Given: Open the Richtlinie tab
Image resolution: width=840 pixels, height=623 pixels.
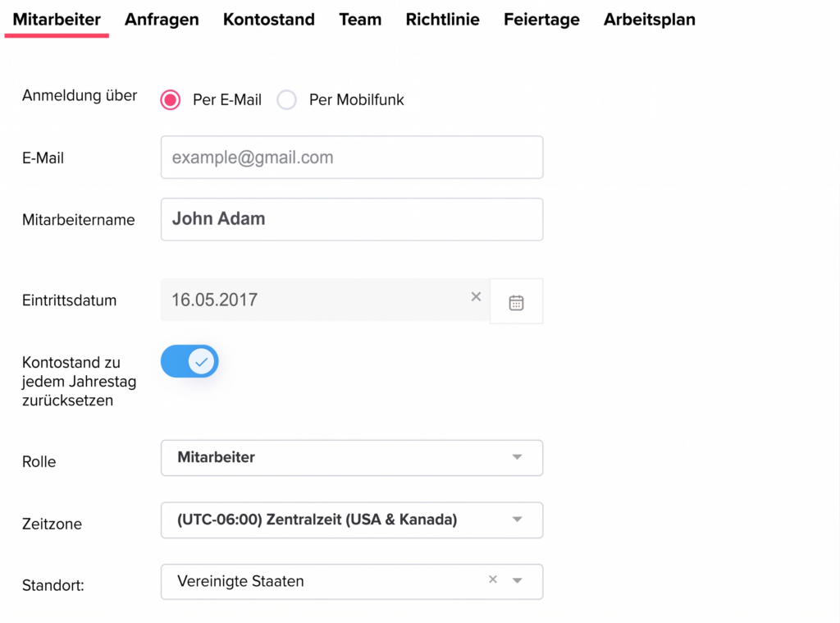Looking at the screenshot, I should (x=442, y=19).
